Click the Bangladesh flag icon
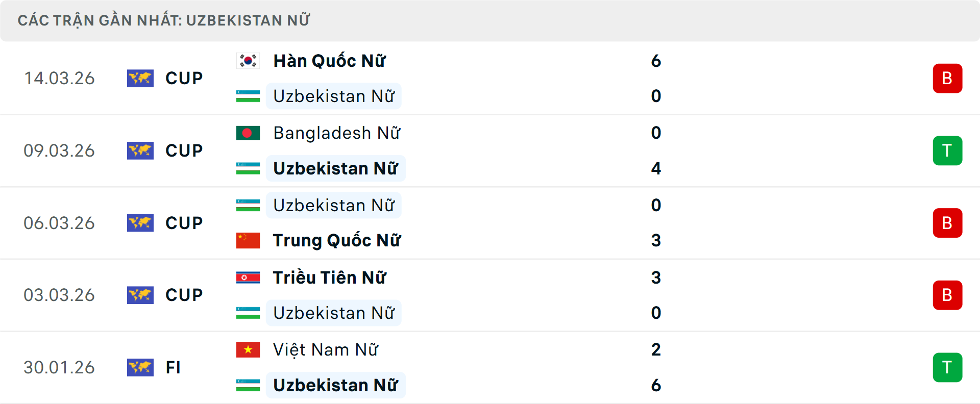Image resolution: width=980 pixels, height=404 pixels. pyautogui.click(x=248, y=132)
